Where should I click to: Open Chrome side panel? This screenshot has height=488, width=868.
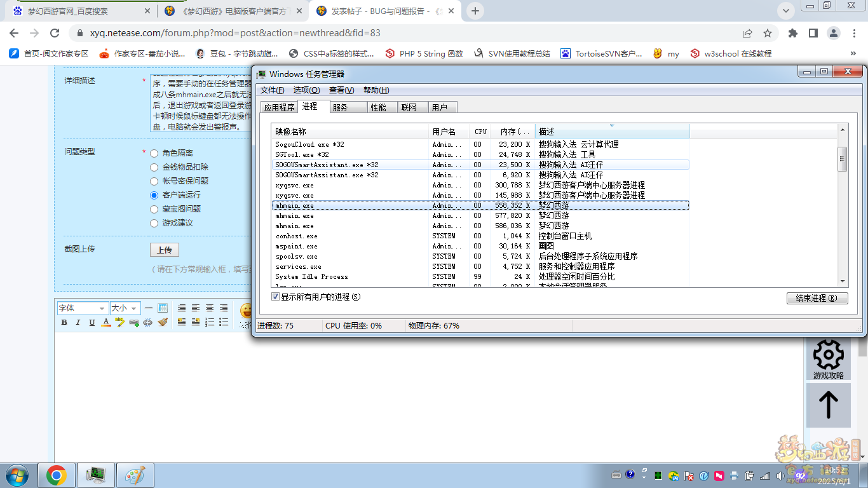pyautogui.click(x=813, y=33)
